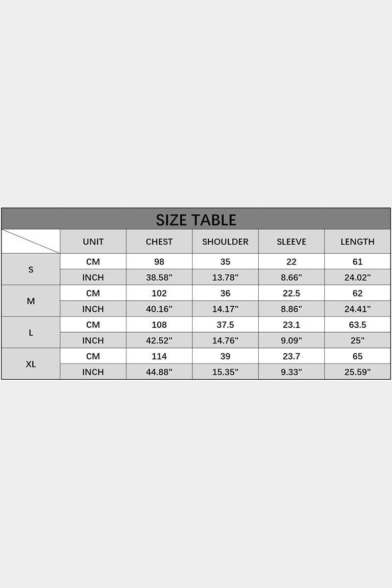Click the XL size row label
Screen dimensions: 392x588
31,364
